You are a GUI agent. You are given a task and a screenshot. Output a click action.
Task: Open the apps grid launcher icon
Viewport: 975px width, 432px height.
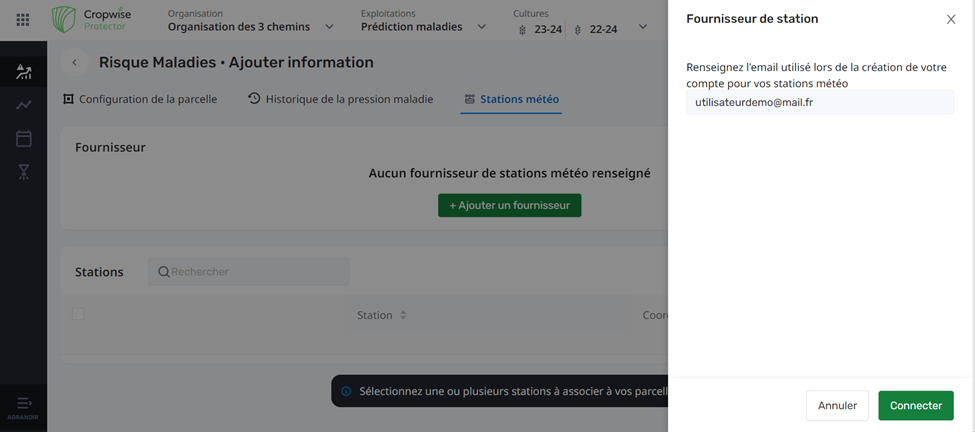point(23,20)
